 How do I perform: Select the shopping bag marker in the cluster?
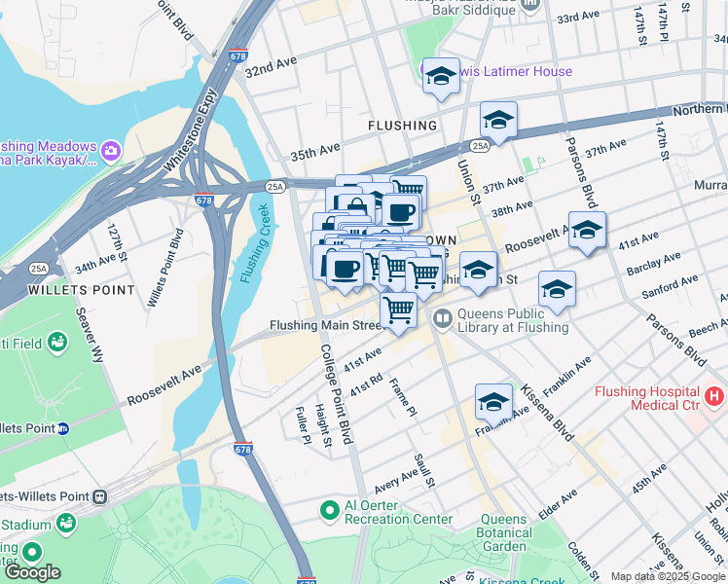[356, 206]
